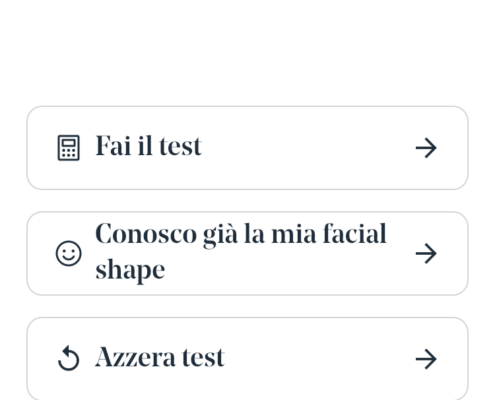Open the Fai il test card
This screenshot has height=400, width=495.
click(247, 148)
